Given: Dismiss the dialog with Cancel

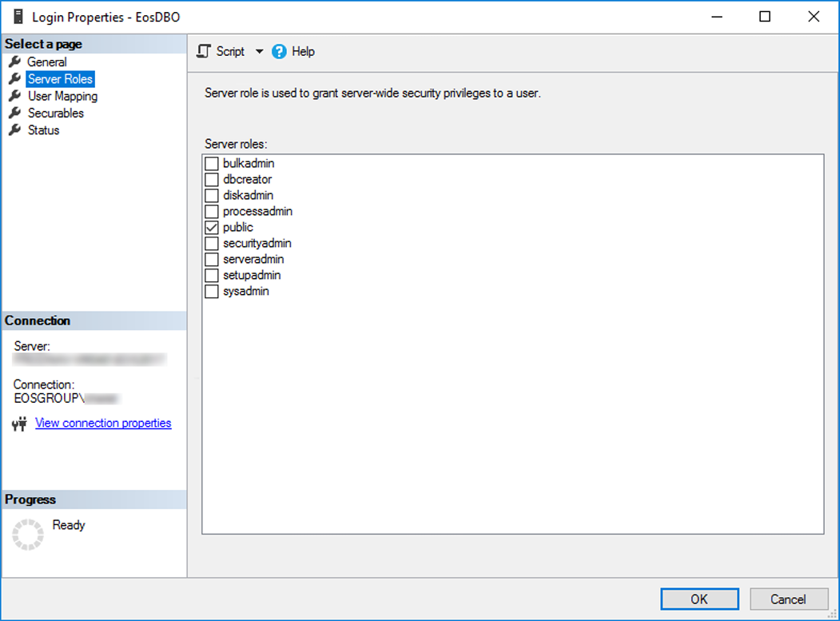Looking at the screenshot, I should click(788, 599).
